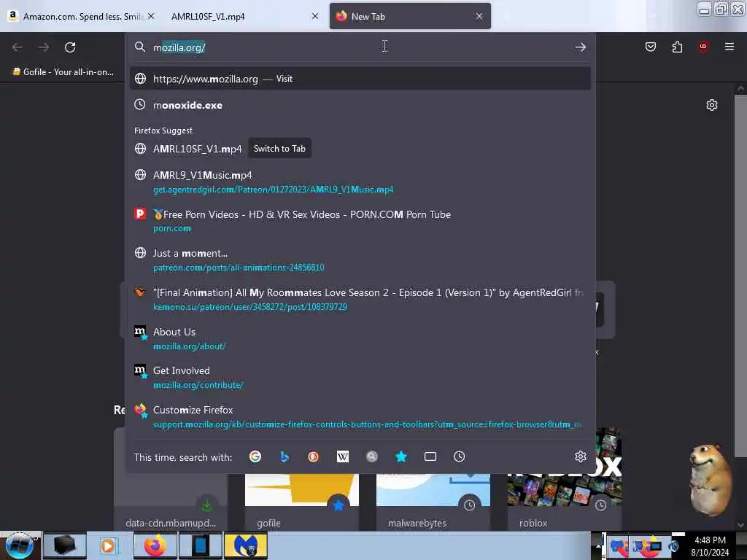The height and width of the screenshot is (560, 747).
Task: Open new tab personalize gear icon
Action: click(x=711, y=105)
